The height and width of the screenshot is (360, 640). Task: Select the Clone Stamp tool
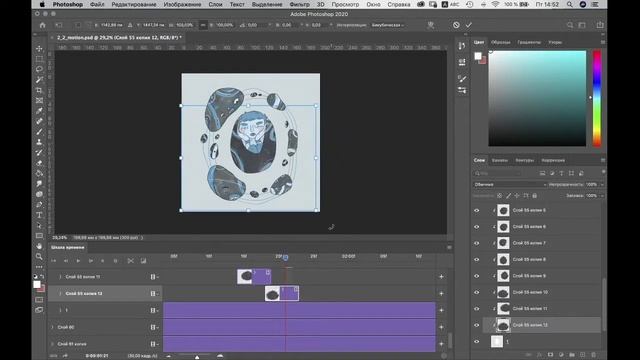(39, 142)
